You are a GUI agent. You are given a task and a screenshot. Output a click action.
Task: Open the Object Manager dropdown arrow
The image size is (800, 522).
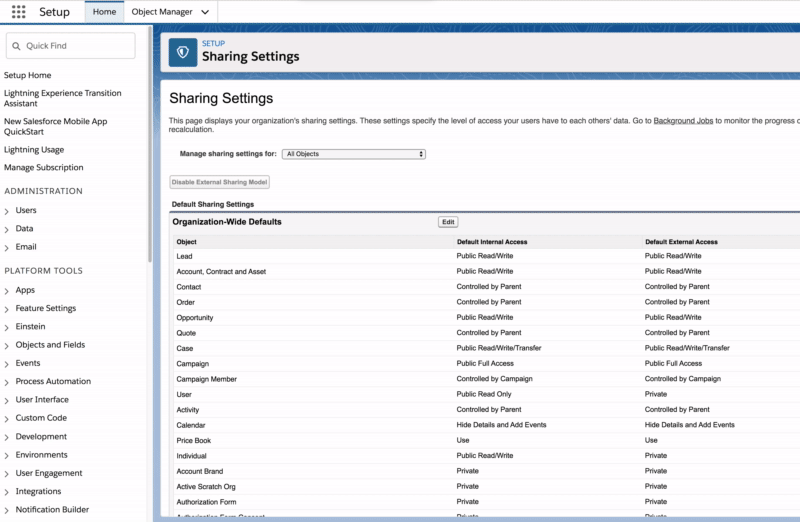click(x=205, y=12)
